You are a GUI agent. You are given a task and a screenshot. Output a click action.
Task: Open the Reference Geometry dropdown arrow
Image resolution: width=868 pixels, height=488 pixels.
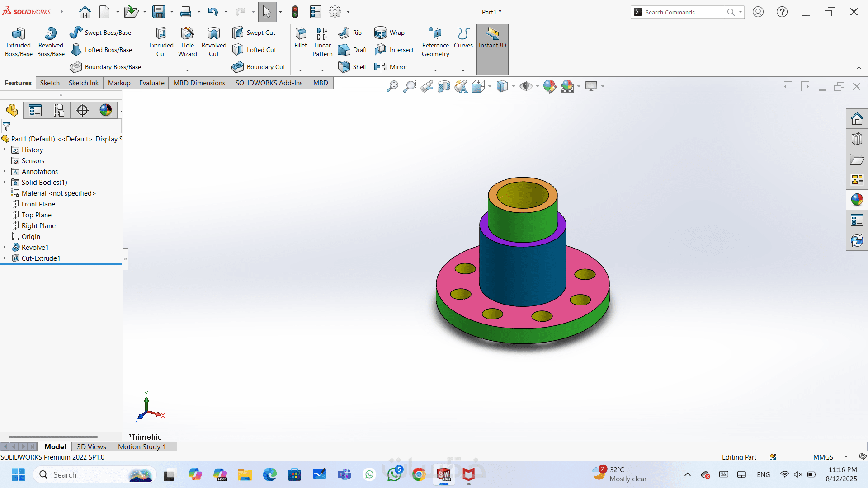pos(435,70)
